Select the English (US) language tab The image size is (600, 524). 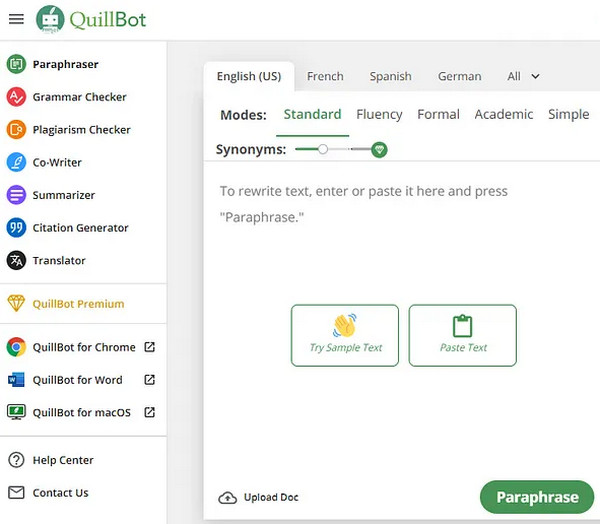tap(249, 76)
